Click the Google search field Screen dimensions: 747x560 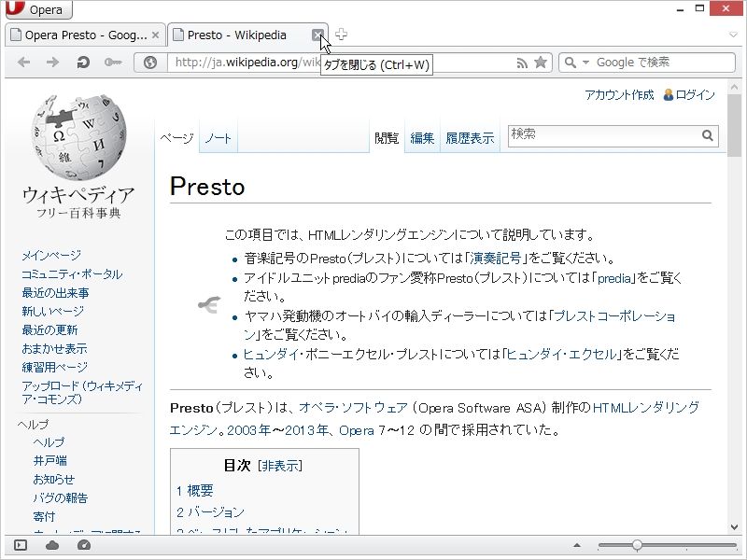[x=664, y=63]
